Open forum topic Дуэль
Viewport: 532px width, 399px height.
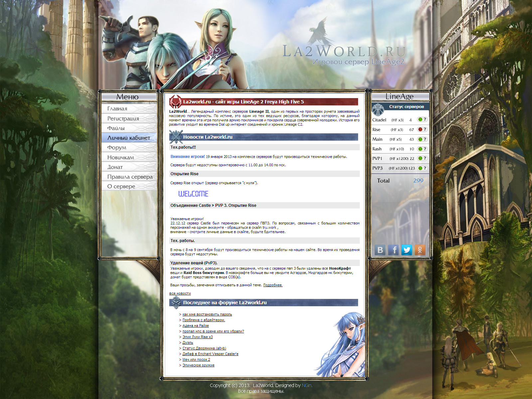point(188,342)
